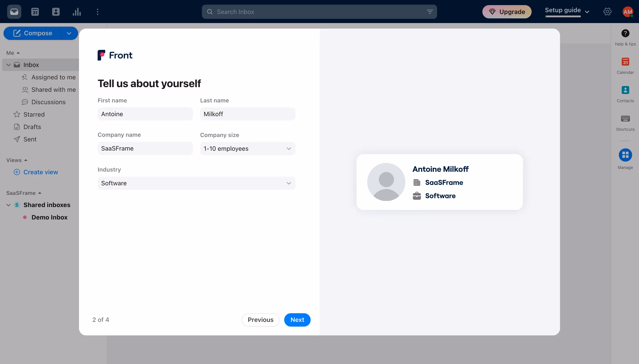
Task: Open the three-dot overflow menu in toolbar
Action: coord(97,12)
